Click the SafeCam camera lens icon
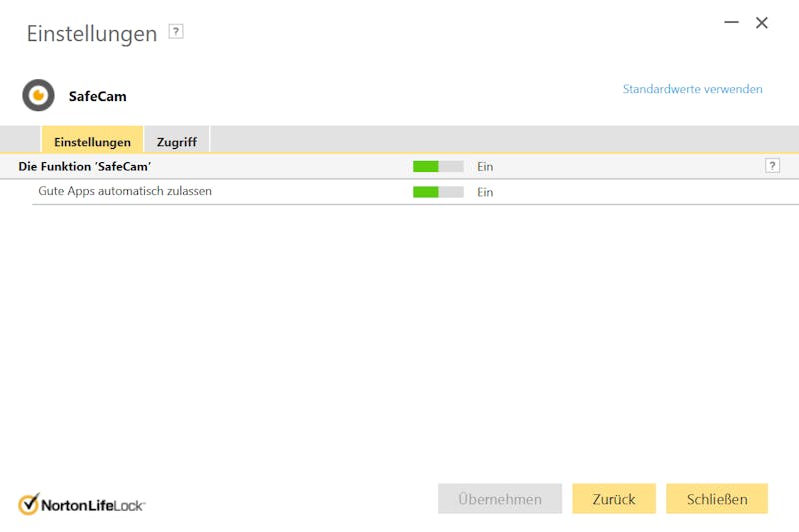 coord(38,95)
